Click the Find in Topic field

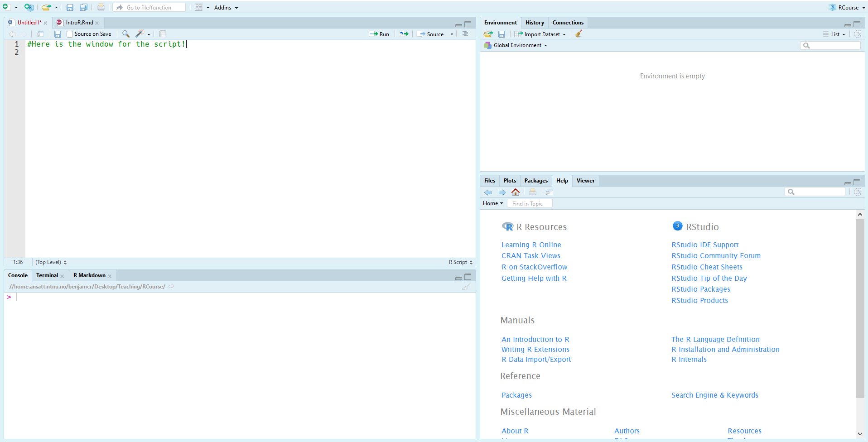(x=530, y=203)
